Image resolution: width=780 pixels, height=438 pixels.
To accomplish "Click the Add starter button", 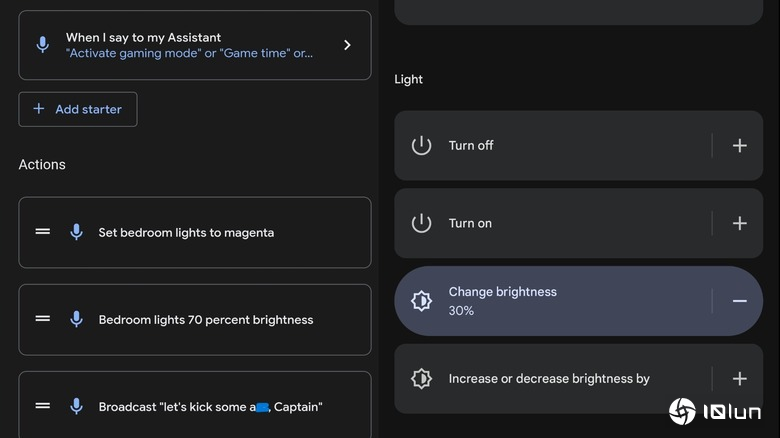I will click(x=78, y=109).
